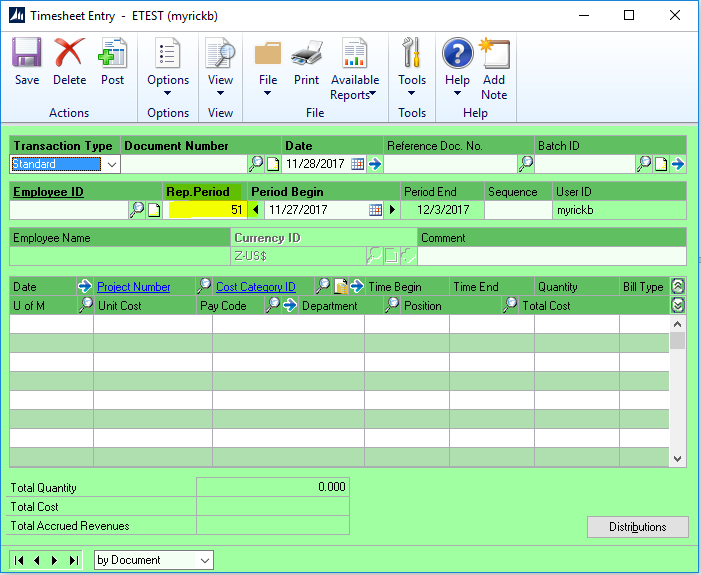Expand the Transaction Type dropdown

tap(112, 164)
